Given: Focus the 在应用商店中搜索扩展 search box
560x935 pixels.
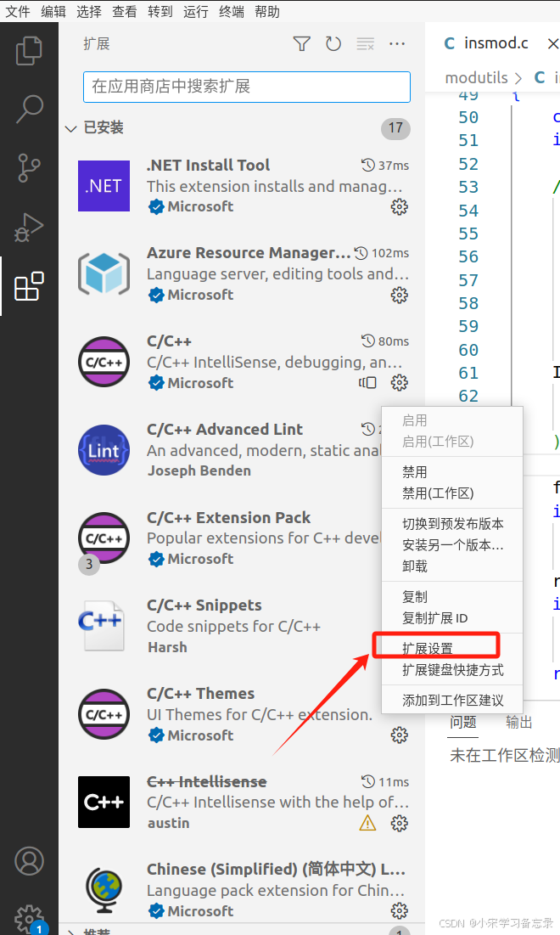Looking at the screenshot, I should tap(247, 87).
